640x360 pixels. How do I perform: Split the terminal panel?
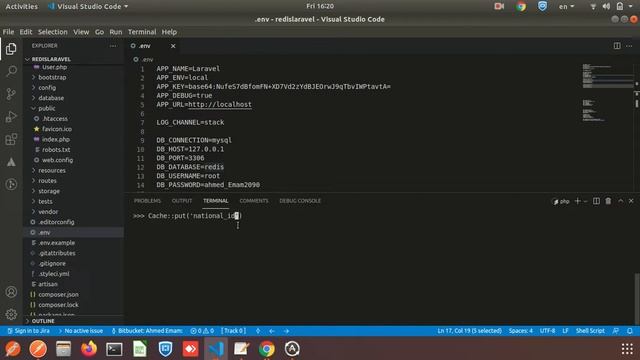click(x=596, y=201)
